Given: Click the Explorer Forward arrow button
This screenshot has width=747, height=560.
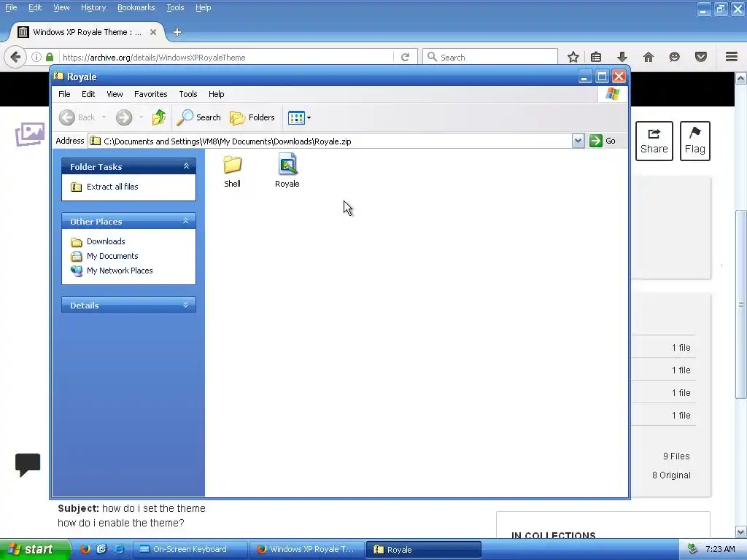Looking at the screenshot, I should click(124, 117).
